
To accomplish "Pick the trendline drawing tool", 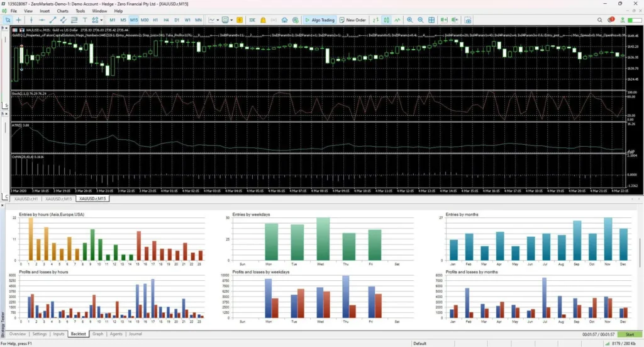I will point(53,20).
